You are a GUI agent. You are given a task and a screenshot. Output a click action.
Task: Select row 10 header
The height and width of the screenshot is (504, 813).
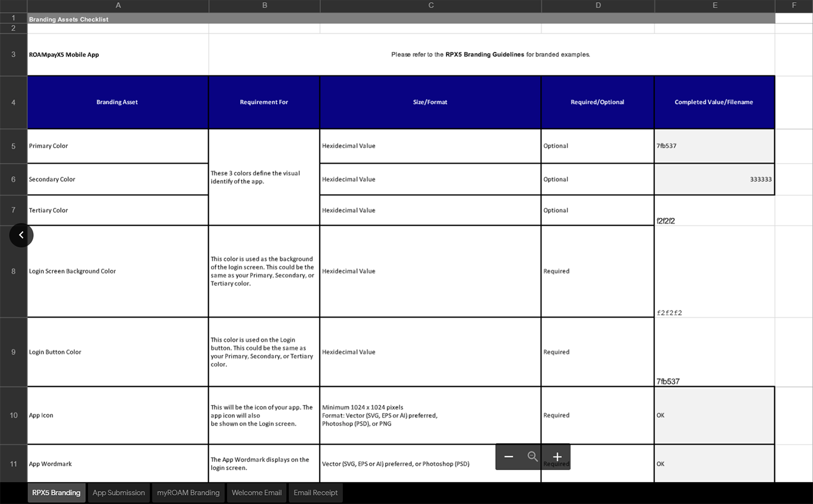(14, 415)
